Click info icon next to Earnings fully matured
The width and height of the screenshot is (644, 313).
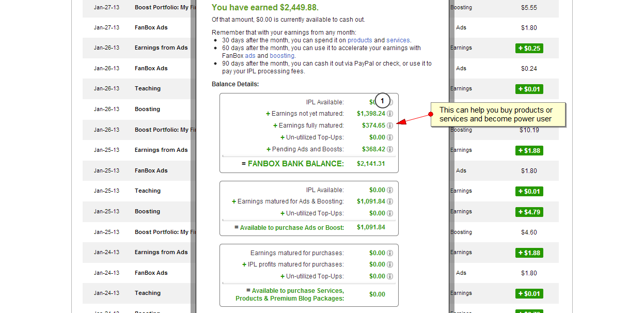tap(390, 126)
